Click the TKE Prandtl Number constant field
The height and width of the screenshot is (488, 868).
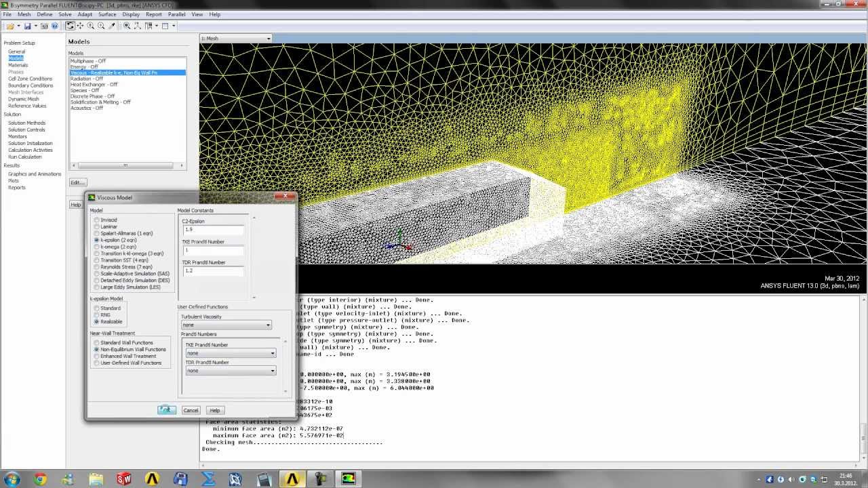214,250
